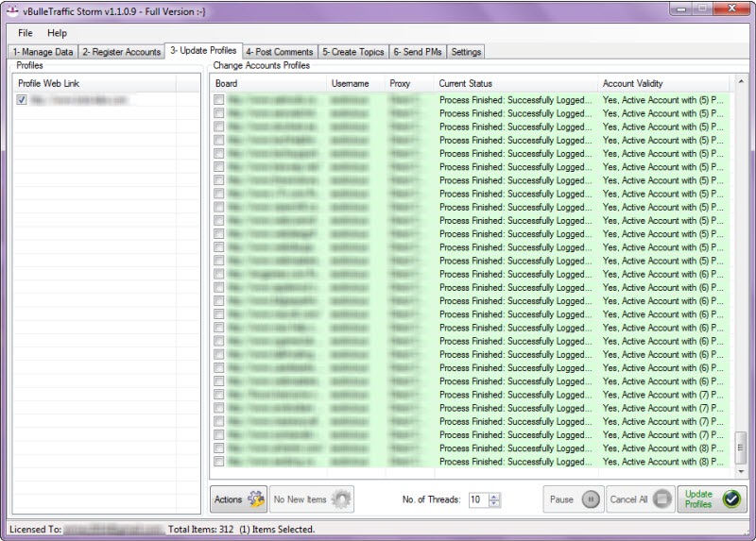Click the No New Items gear icon
756x541 pixels.
[340, 499]
